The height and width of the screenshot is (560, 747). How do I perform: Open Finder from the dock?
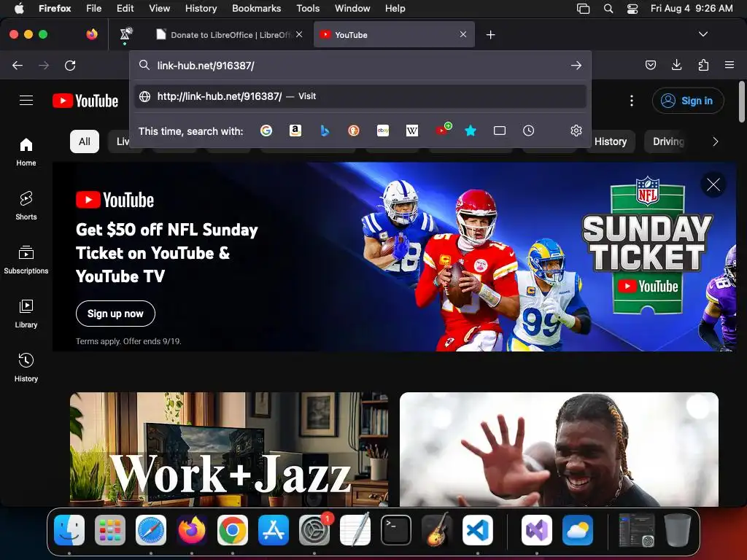click(x=69, y=530)
